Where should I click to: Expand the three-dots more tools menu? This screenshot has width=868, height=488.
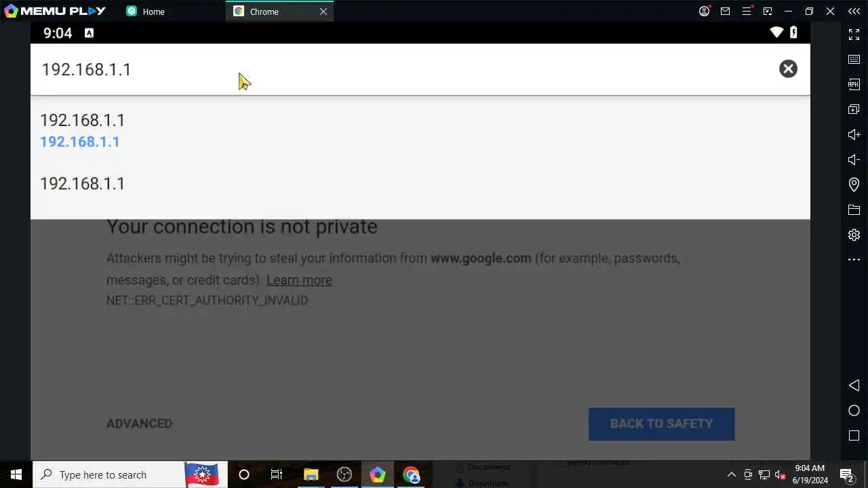tap(854, 260)
